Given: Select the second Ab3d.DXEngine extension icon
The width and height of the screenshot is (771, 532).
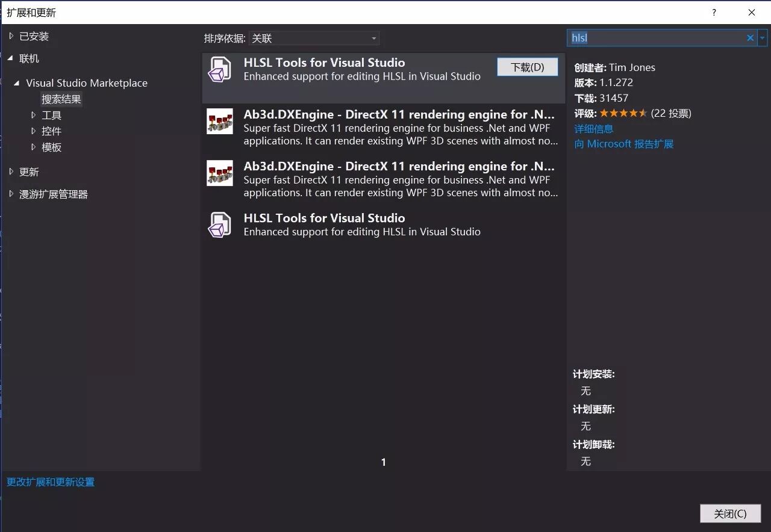Looking at the screenshot, I should 219,173.
